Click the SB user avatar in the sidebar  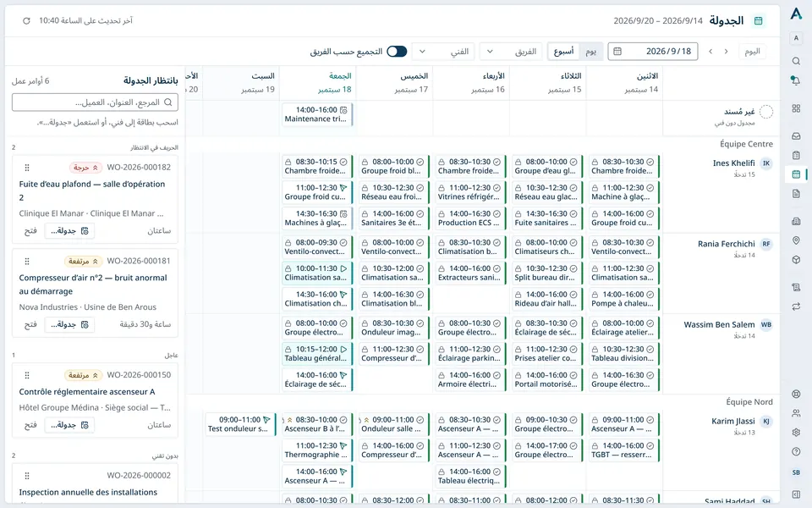(x=796, y=472)
